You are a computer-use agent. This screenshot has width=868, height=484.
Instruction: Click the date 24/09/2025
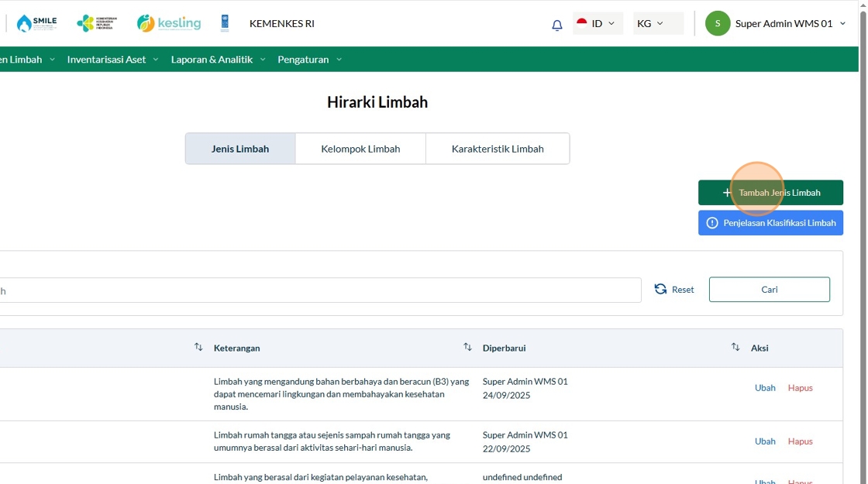pyautogui.click(x=507, y=396)
